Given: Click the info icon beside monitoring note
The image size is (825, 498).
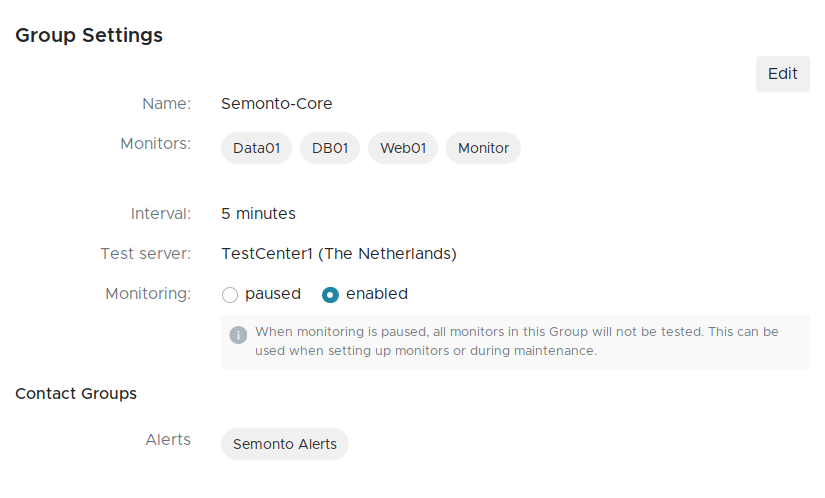Looking at the screenshot, I should coord(238,334).
